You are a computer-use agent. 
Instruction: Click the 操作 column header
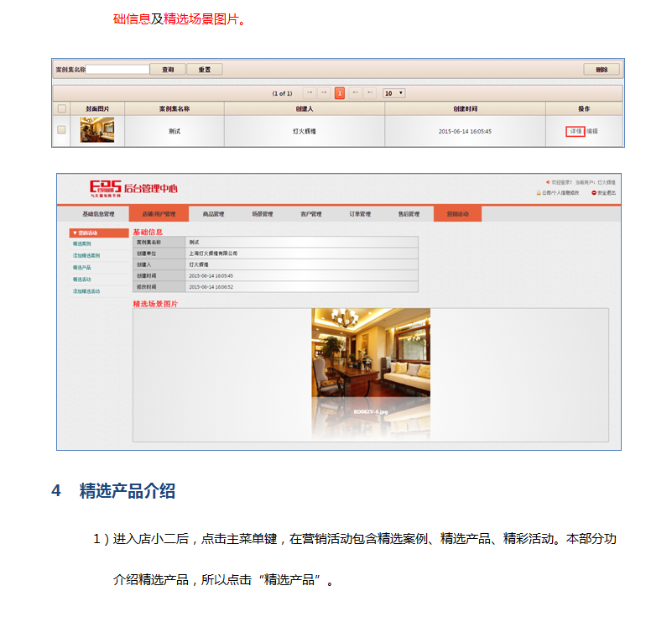click(584, 109)
